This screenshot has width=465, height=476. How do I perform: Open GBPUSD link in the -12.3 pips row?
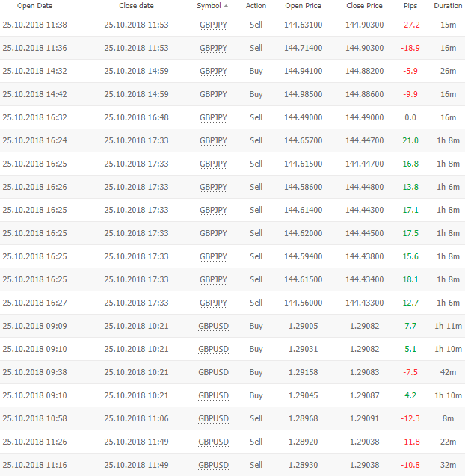tap(213, 418)
